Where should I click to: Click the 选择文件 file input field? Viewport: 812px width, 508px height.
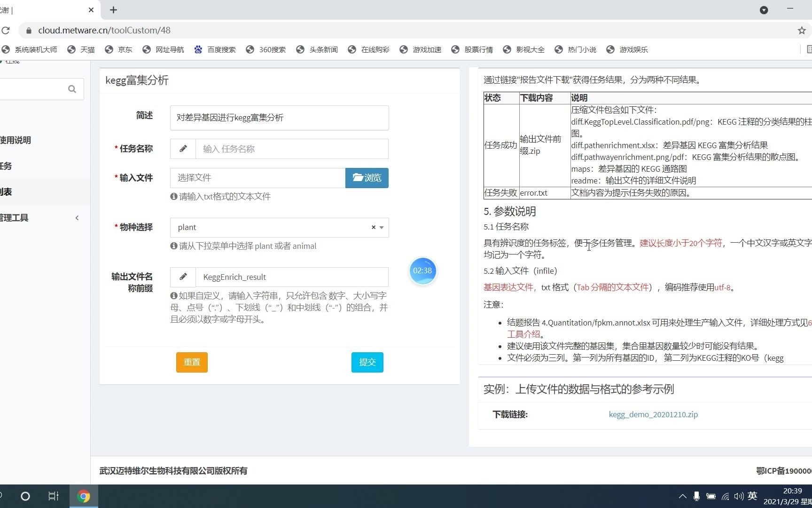click(x=258, y=178)
